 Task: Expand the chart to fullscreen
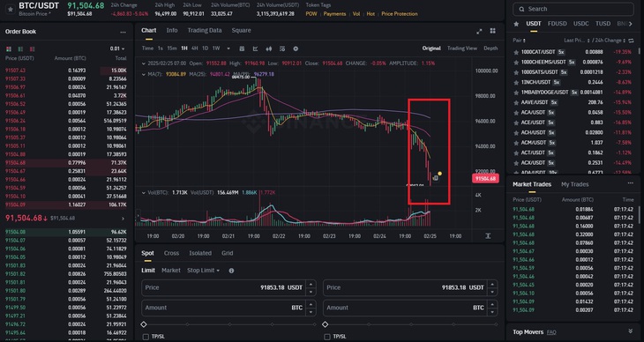coord(479,31)
